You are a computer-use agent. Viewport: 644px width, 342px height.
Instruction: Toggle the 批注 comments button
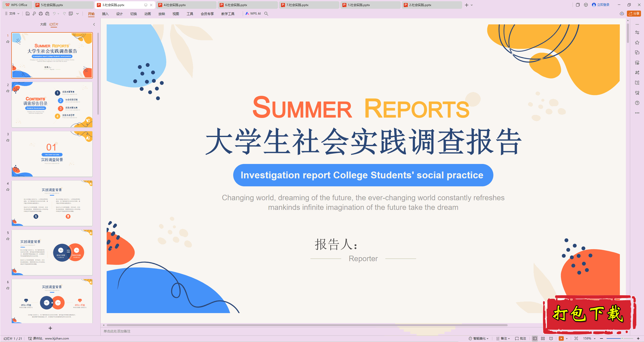coord(520,338)
